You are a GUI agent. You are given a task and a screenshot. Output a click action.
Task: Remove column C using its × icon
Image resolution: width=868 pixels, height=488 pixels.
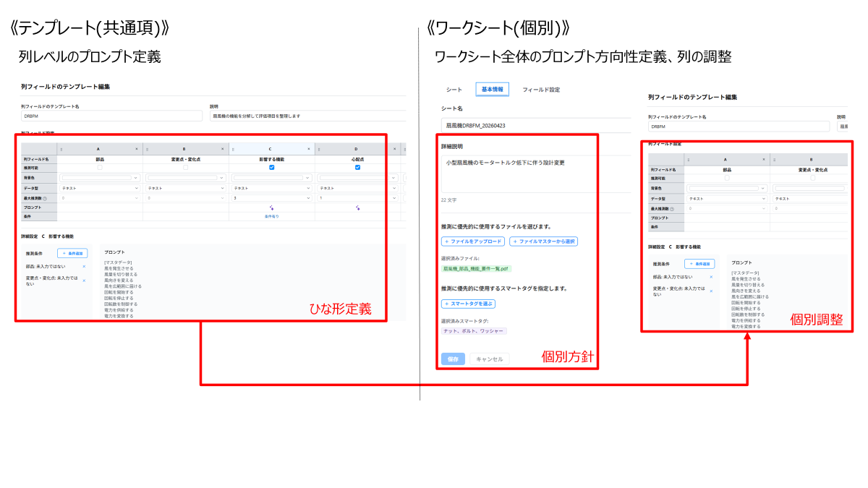pos(309,148)
